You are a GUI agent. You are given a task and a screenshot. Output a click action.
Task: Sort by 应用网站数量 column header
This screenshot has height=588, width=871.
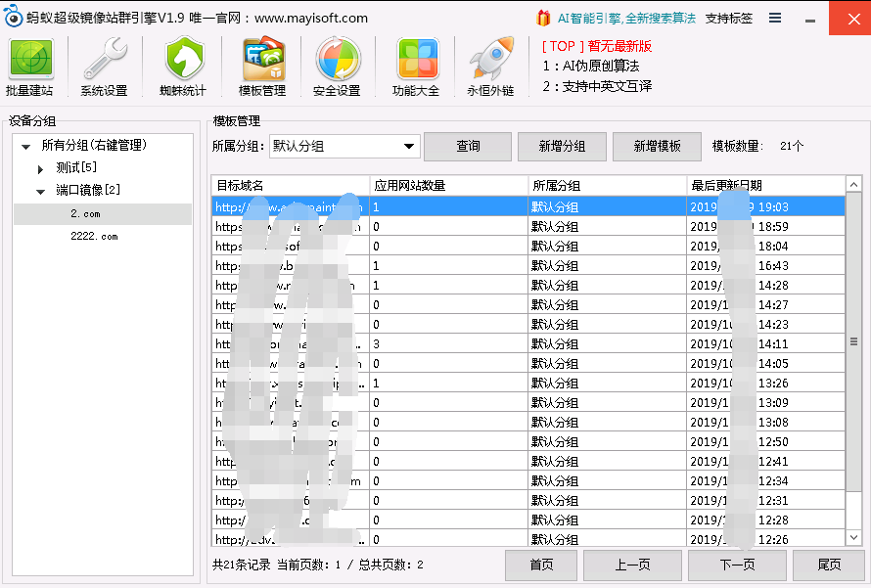click(449, 186)
